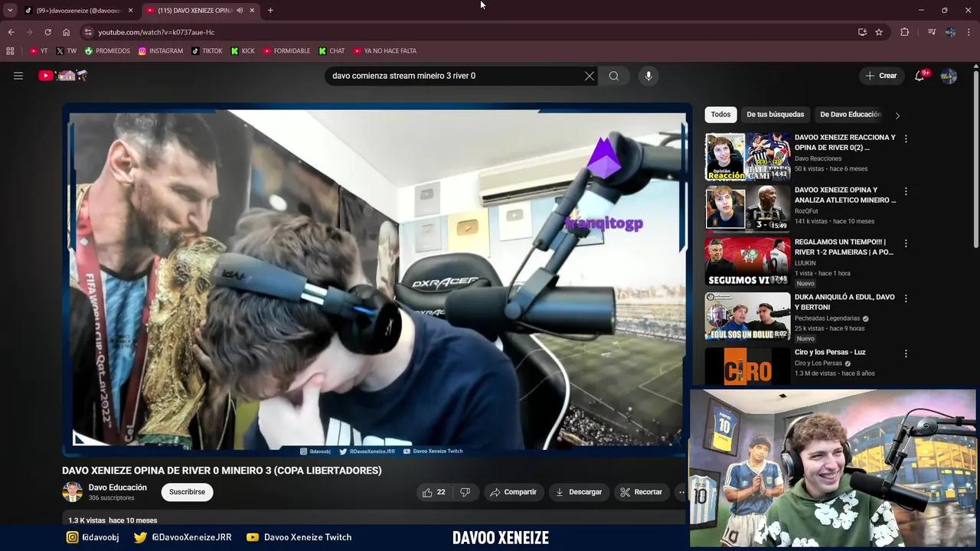
Task: Switch to the TikTok davooxeneize tab
Action: [78, 10]
